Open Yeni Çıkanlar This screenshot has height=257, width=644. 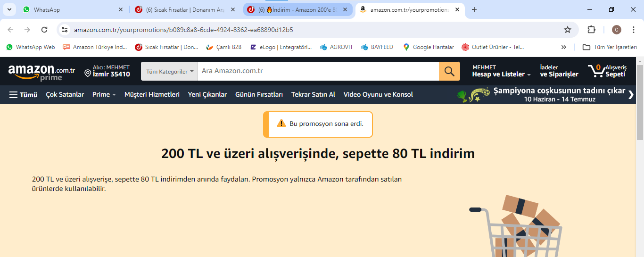(x=207, y=94)
